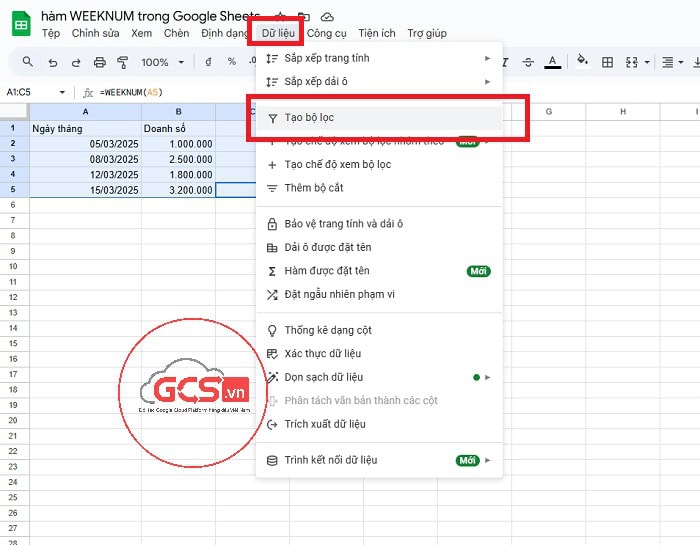The width and height of the screenshot is (700, 545).
Task: Click the print icon
Action: (99, 62)
